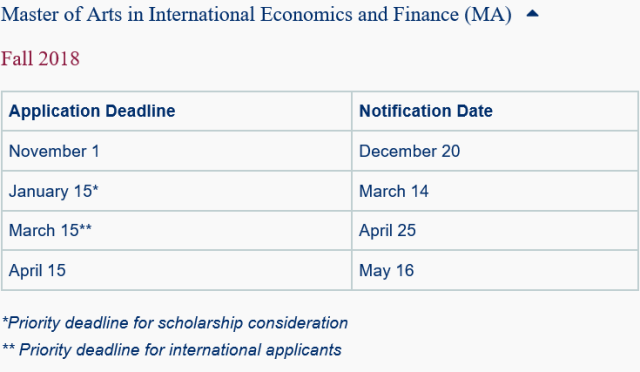Click the March 14 notification cell

pyautogui.click(x=495, y=191)
